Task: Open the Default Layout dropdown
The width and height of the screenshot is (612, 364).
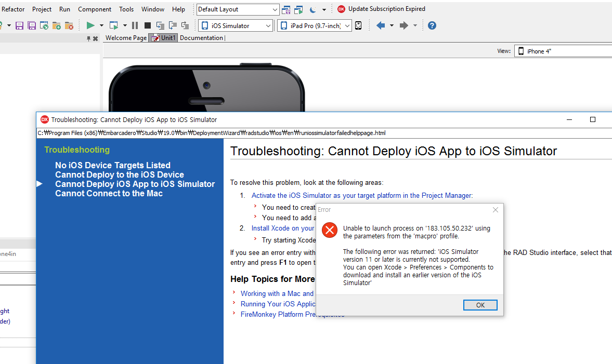Action: click(x=238, y=9)
